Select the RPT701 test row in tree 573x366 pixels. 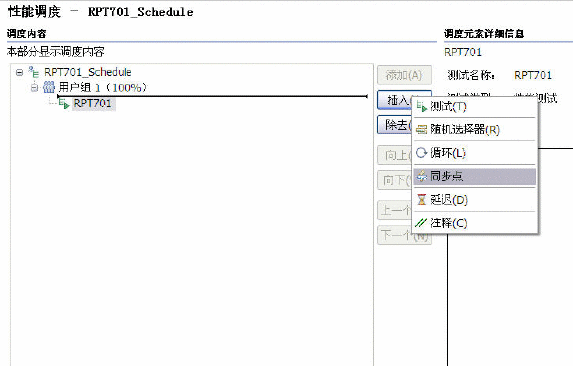click(x=93, y=103)
